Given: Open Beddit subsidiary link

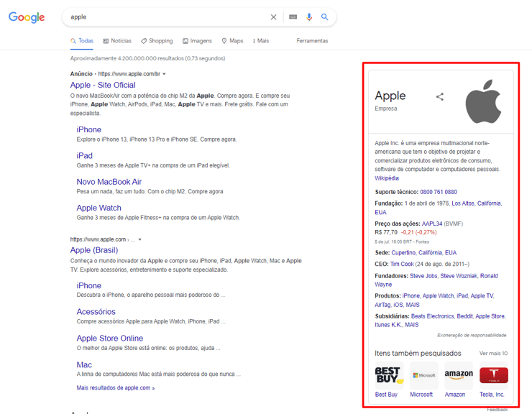Looking at the screenshot, I should pyautogui.click(x=464, y=316).
